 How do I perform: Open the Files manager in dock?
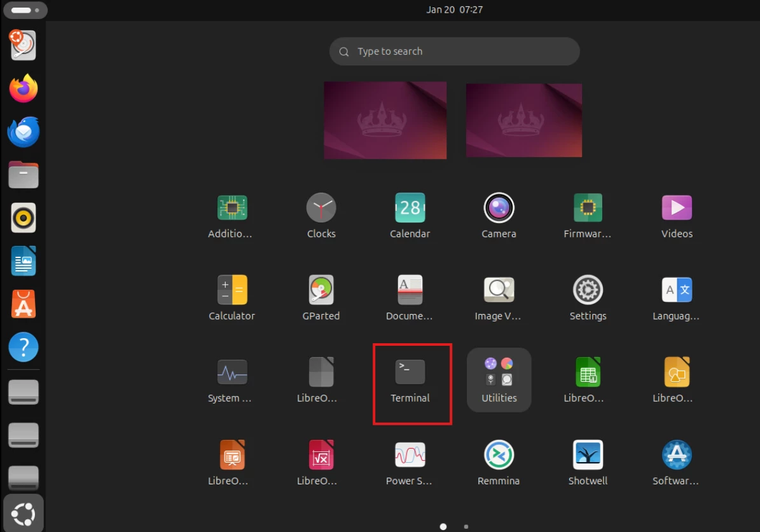coord(24,174)
